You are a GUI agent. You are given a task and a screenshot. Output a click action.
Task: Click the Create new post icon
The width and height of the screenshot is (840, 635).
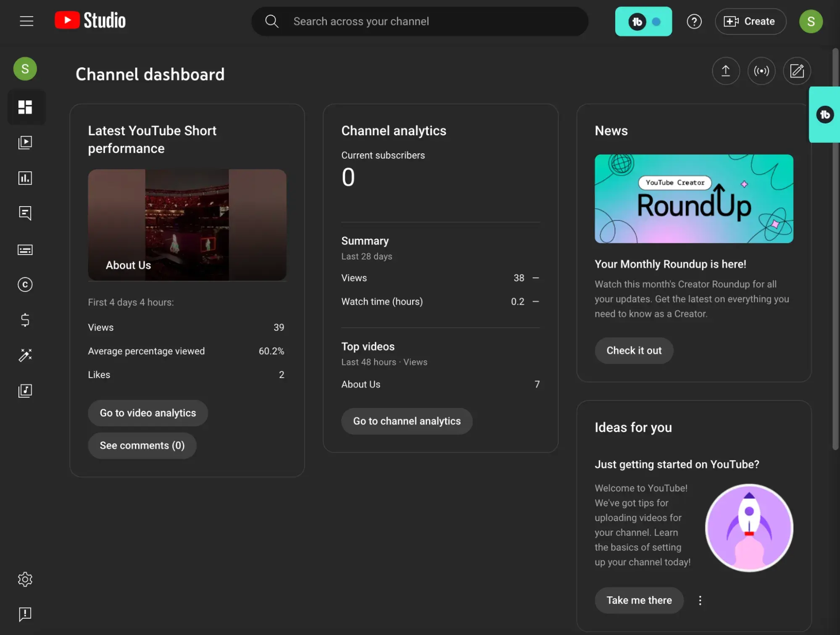pos(797,71)
